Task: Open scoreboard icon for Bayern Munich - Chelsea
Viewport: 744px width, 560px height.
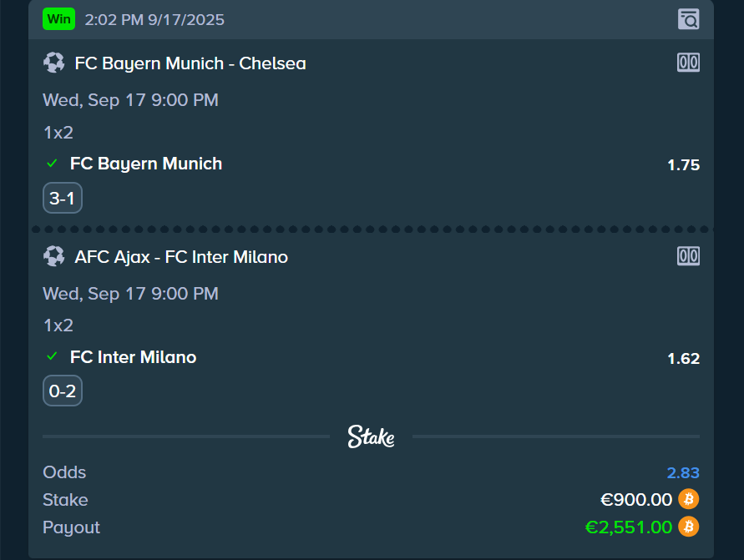Action: [688, 63]
